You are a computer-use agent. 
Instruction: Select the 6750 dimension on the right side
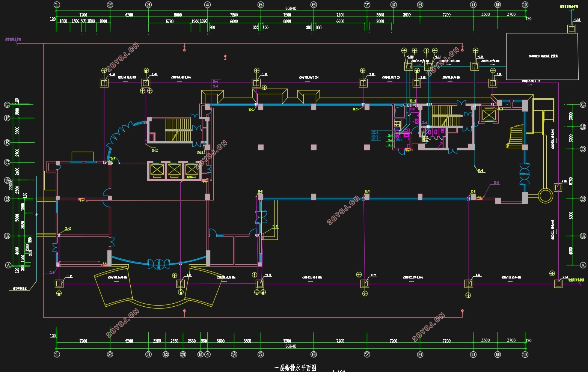point(571,181)
